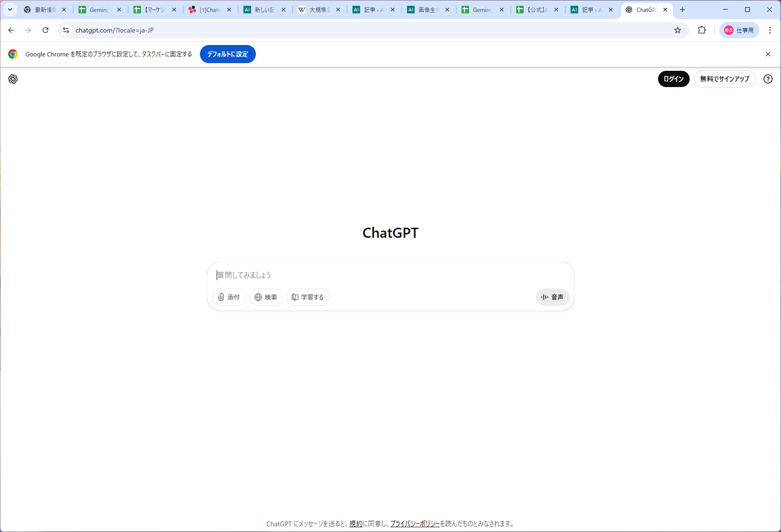Open site information in the address bar
This screenshot has width=781, height=532.
click(x=66, y=30)
